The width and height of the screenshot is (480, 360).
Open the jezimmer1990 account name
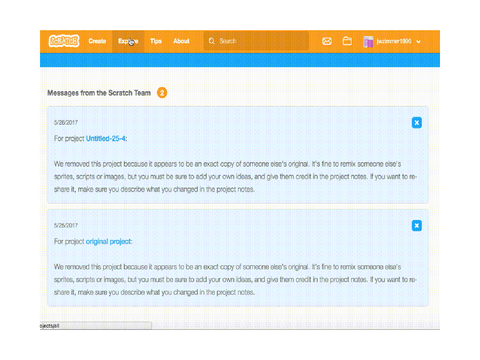(394, 41)
